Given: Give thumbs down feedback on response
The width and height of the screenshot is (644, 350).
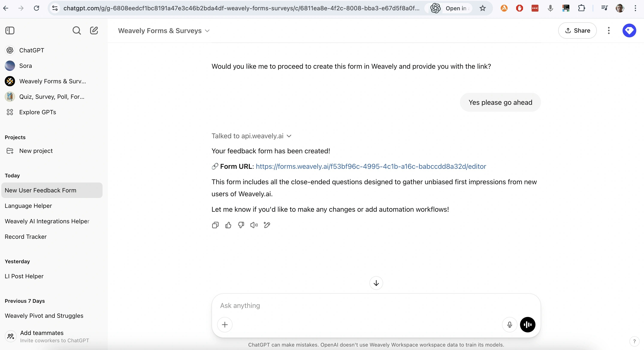Looking at the screenshot, I should (x=241, y=225).
